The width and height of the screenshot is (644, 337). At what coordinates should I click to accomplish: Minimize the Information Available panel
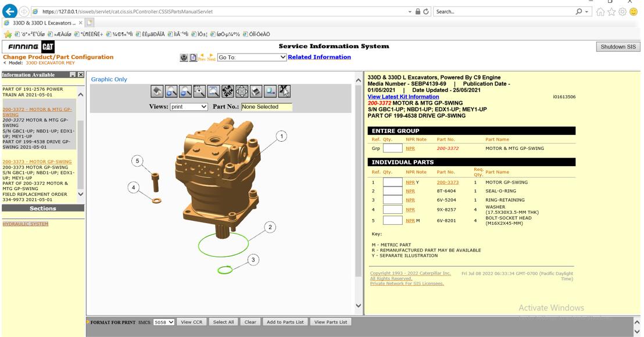click(73, 75)
